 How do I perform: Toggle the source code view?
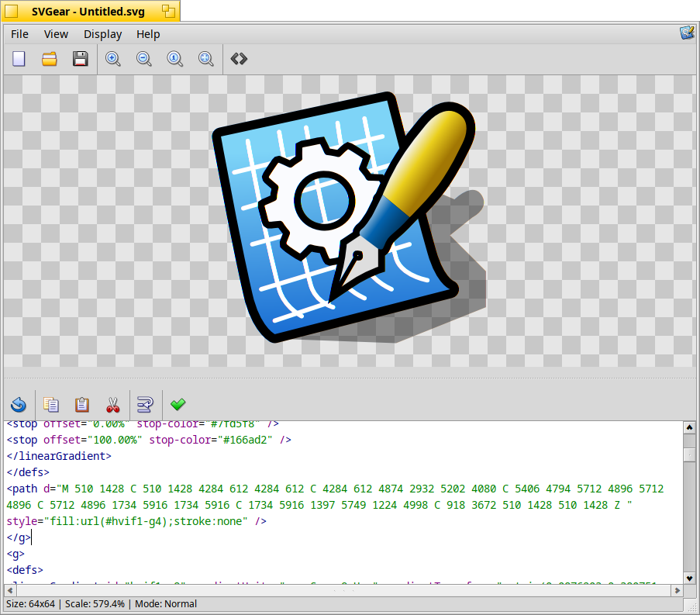coord(239,59)
